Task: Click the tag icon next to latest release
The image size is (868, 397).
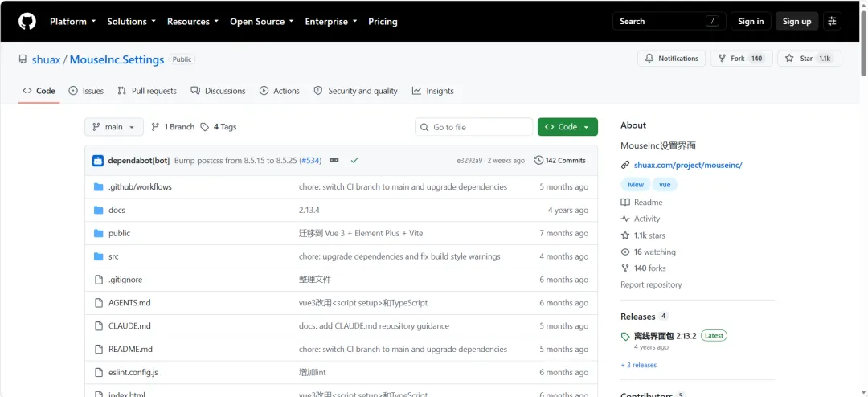Action: point(625,337)
